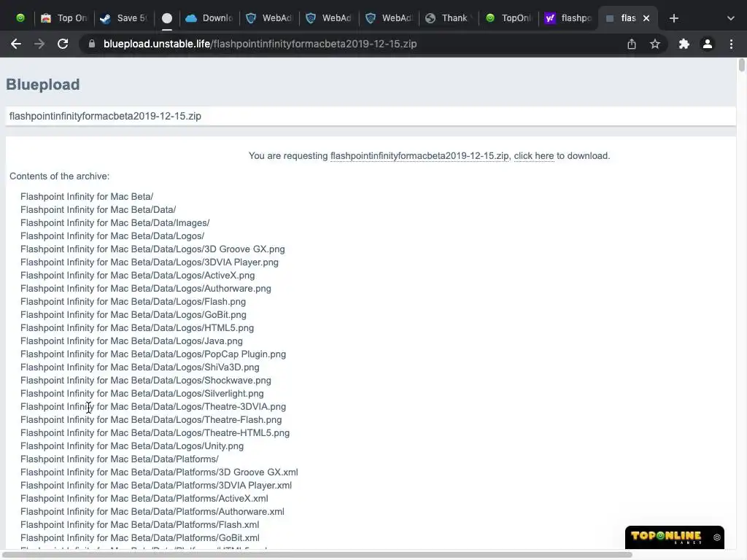Click the 'Shockwave.png' entry
Viewport: 747px width, 560px height.
[146, 381]
